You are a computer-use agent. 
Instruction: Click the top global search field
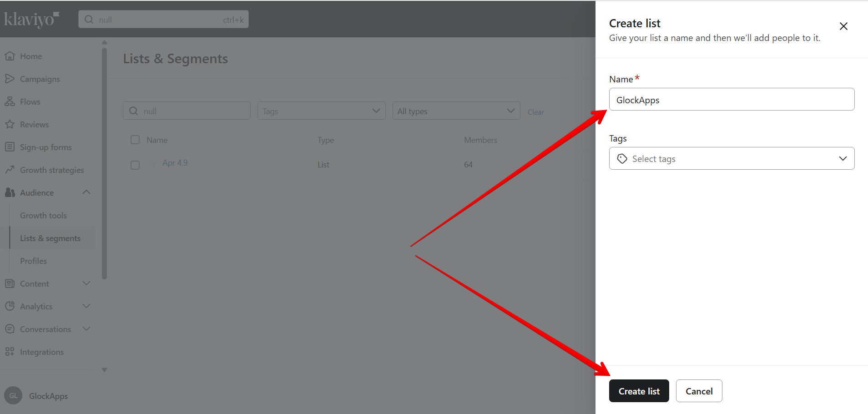point(163,20)
